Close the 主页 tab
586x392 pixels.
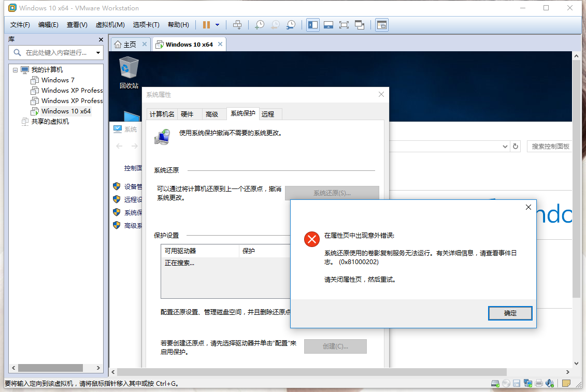[145, 44]
